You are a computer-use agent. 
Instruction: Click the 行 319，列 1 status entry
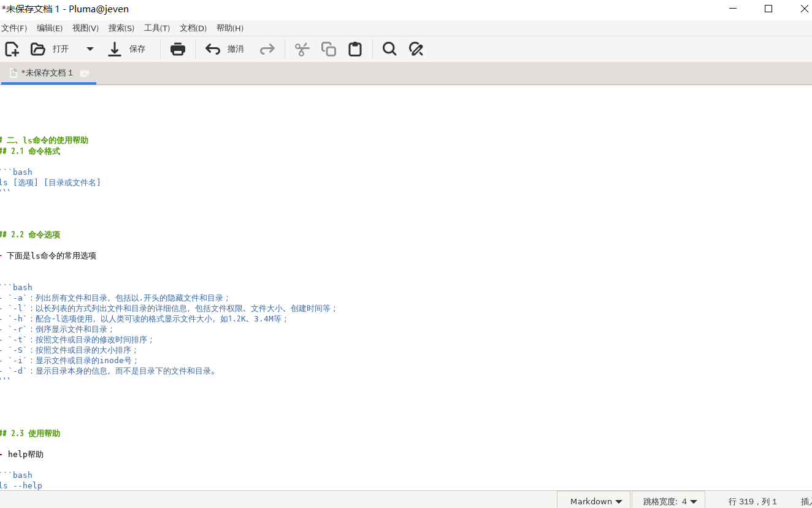753,501
